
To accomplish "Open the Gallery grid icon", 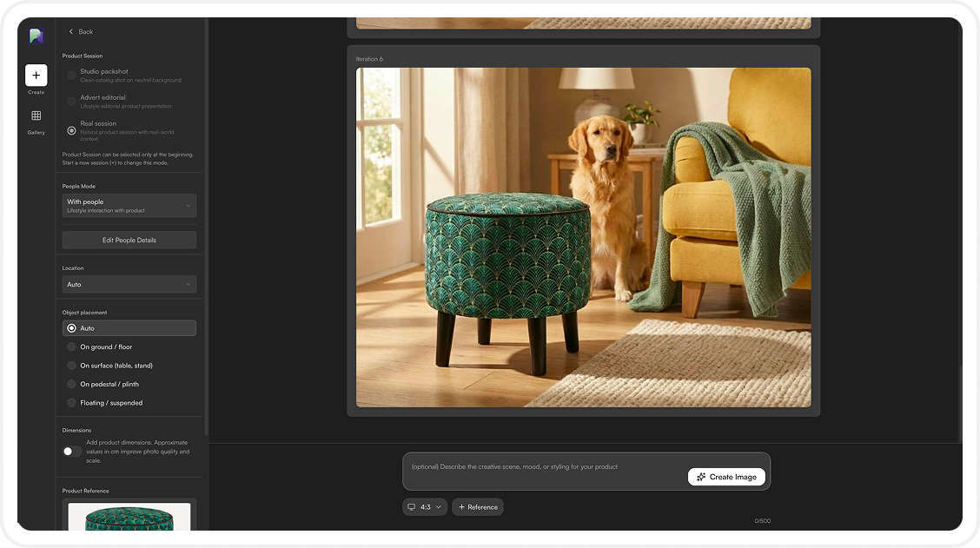I will coord(36,116).
